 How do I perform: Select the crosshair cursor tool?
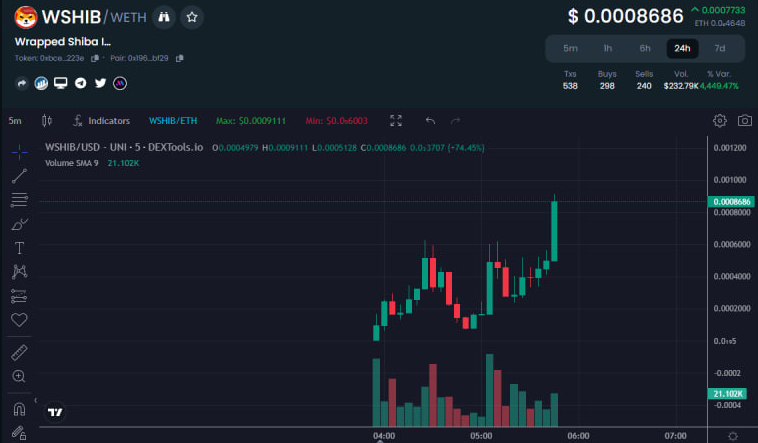coord(19,152)
